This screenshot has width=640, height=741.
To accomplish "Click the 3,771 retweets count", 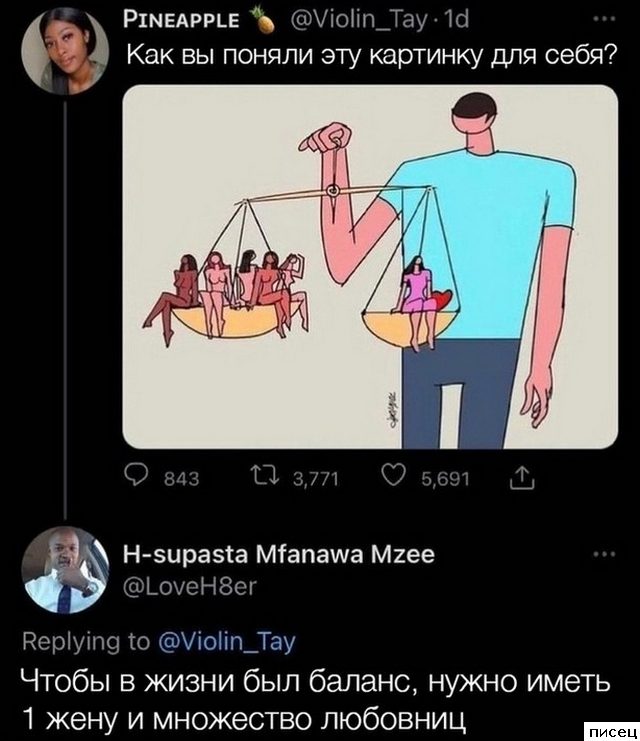I will tap(316, 479).
